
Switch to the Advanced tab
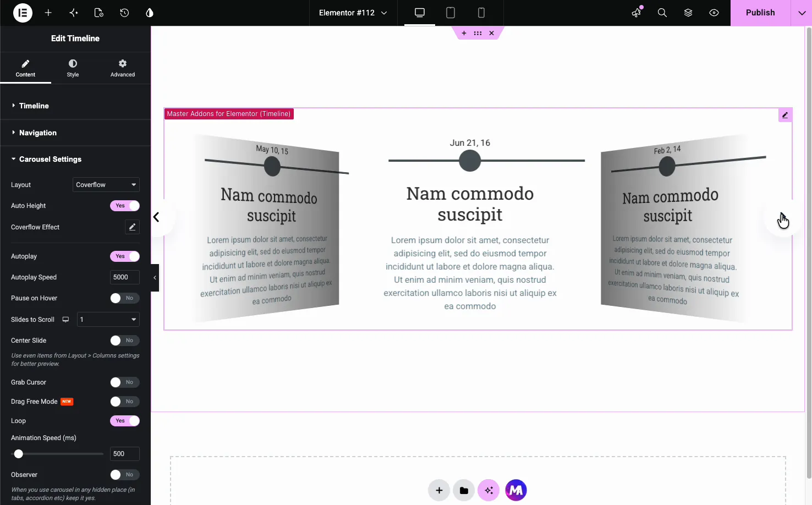point(123,68)
